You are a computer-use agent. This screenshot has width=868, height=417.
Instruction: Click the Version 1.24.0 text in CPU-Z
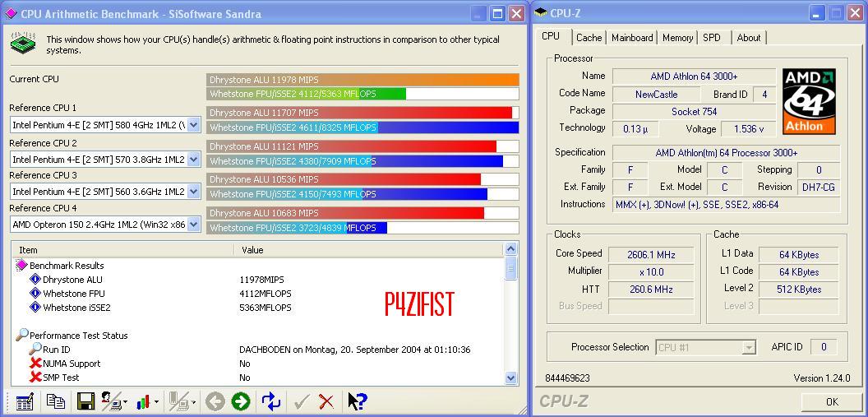point(821,378)
